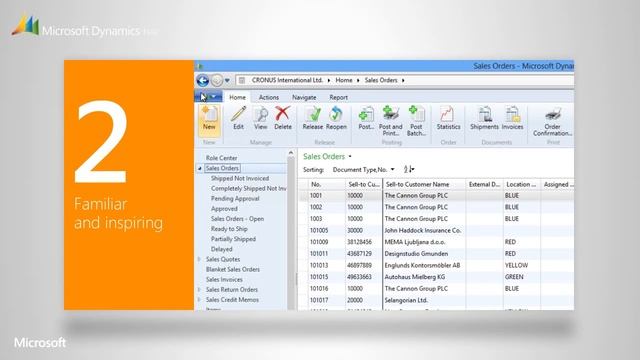Switch to the Home ribbon tab
The width and height of the screenshot is (640, 360).
(x=237, y=97)
